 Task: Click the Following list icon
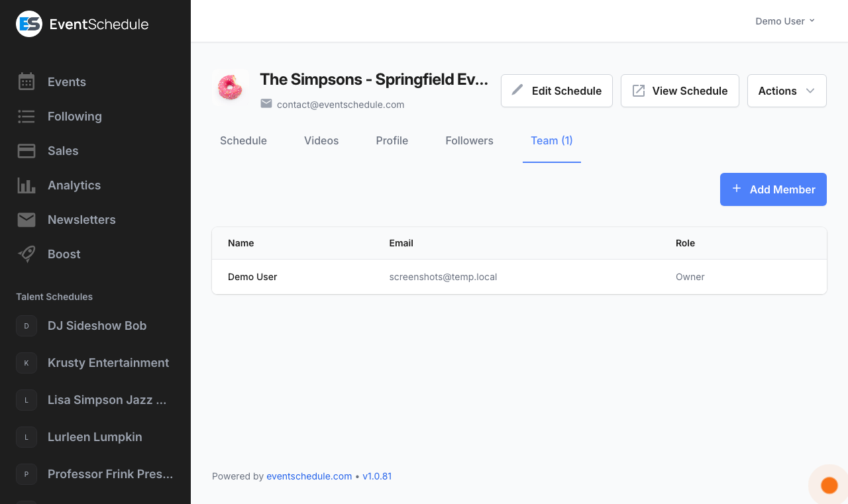click(26, 117)
